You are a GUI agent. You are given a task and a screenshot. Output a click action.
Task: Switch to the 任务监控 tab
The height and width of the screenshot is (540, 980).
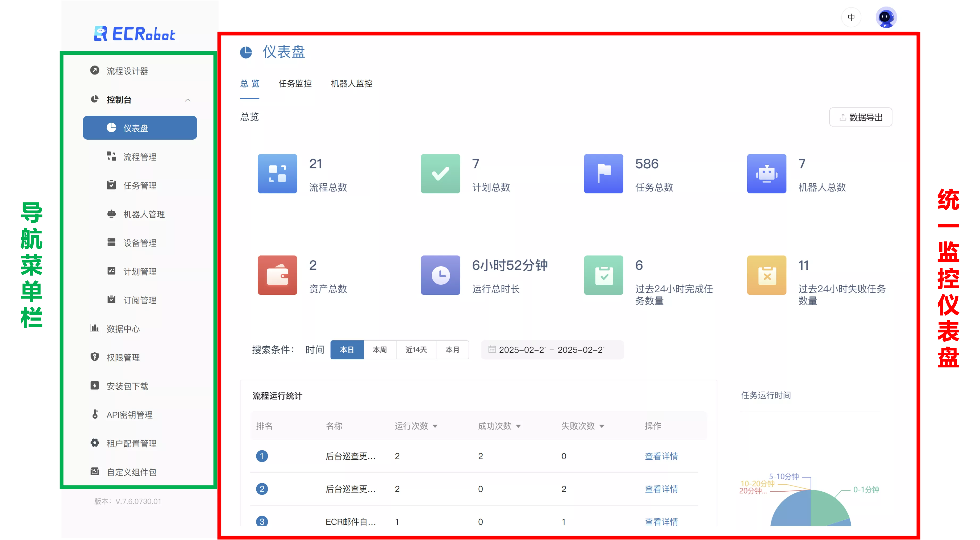point(295,83)
